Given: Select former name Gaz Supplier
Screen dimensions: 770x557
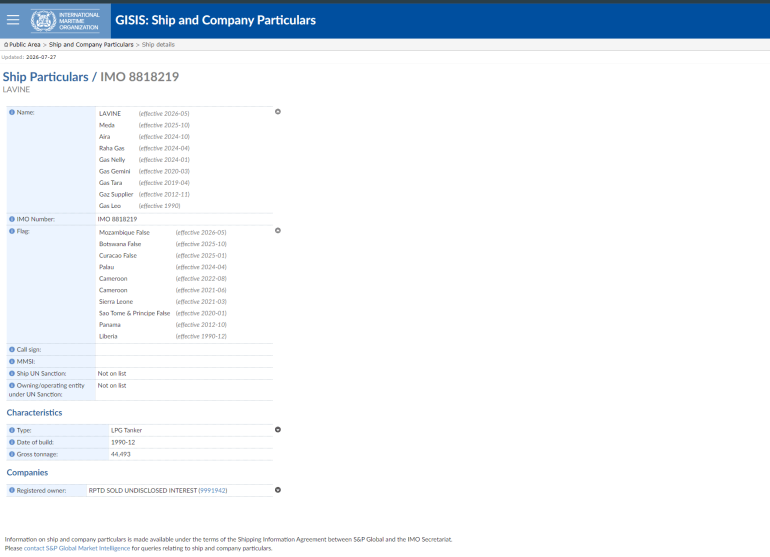Looking at the screenshot, I should tap(116, 195).
